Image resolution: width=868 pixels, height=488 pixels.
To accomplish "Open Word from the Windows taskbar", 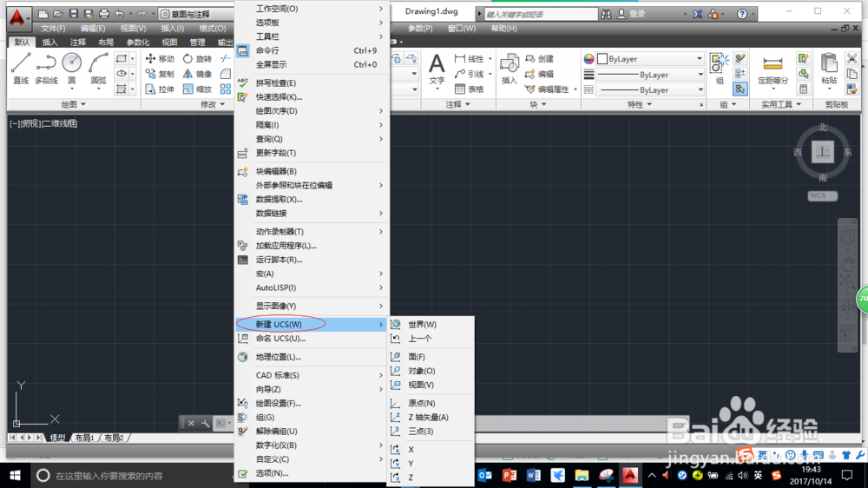I will [x=534, y=475].
